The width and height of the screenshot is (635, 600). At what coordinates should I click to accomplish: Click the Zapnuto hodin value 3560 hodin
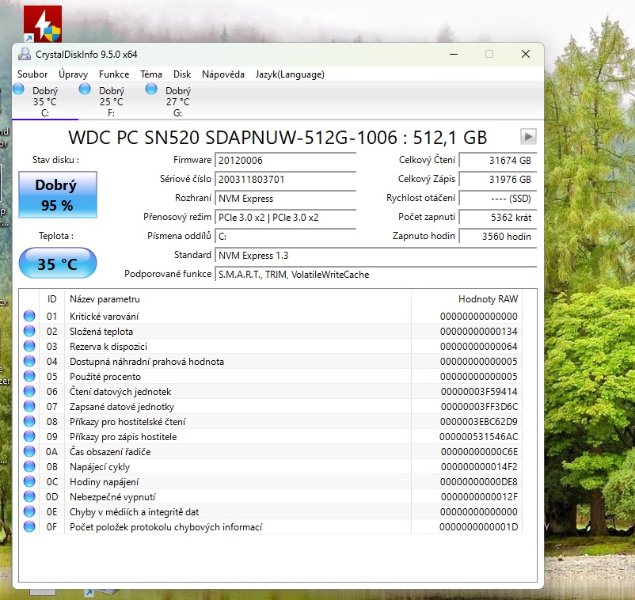(498, 236)
